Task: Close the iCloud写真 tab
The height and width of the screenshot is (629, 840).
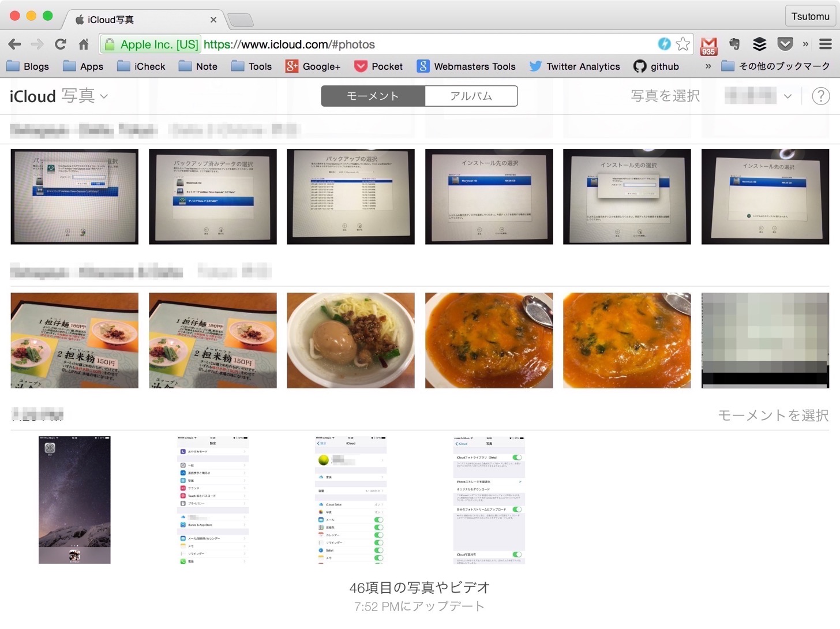Action: 213,20
